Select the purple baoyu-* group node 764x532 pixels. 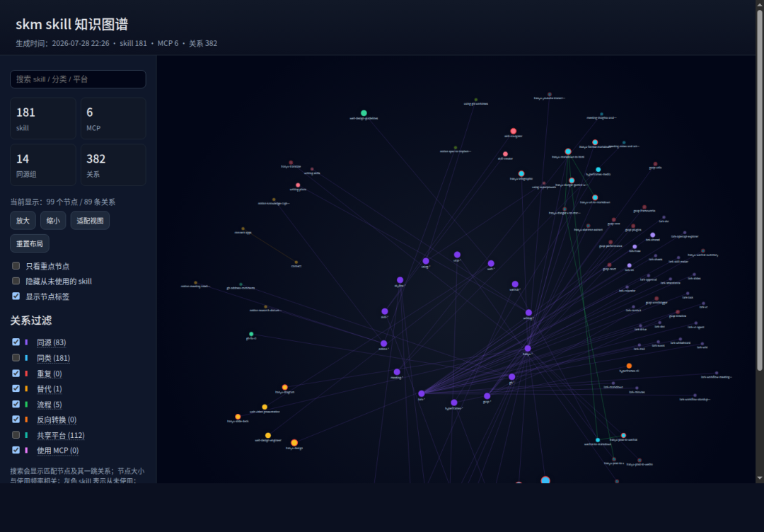528,348
